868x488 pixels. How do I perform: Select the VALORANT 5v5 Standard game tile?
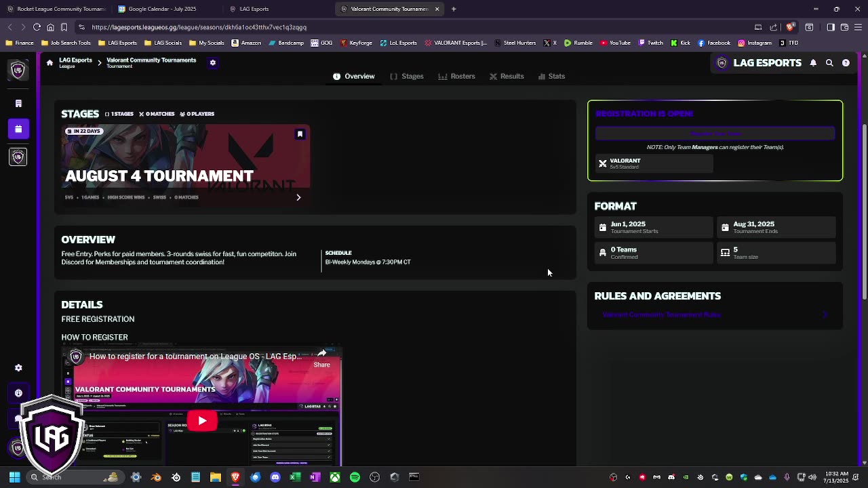[x=654, y=163]
